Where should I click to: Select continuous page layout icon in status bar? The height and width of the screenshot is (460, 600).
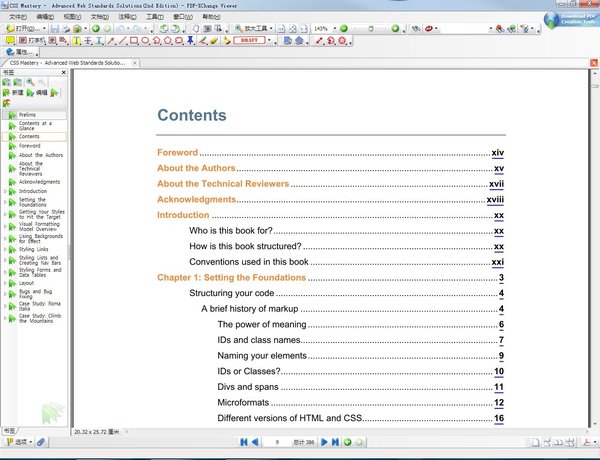(547, 442)
